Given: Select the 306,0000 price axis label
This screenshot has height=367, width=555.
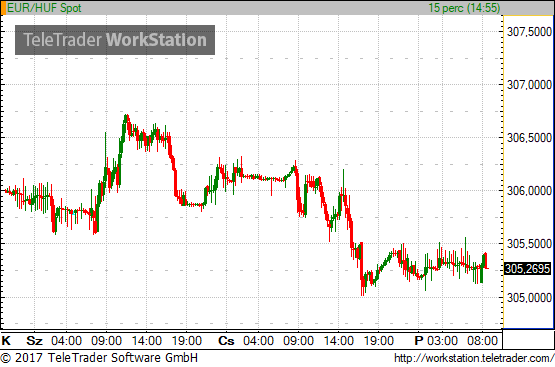Looking at the screenshot, I should point(529,191).
